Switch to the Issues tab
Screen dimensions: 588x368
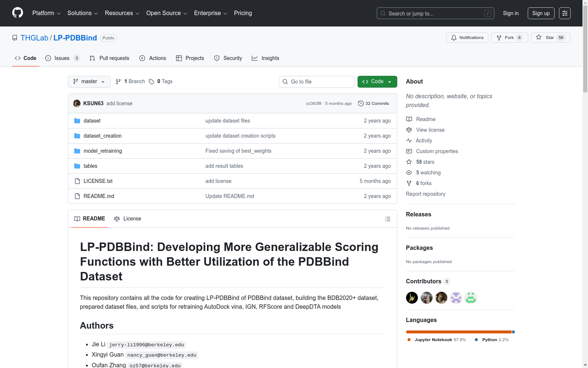[x=62, y=58]
